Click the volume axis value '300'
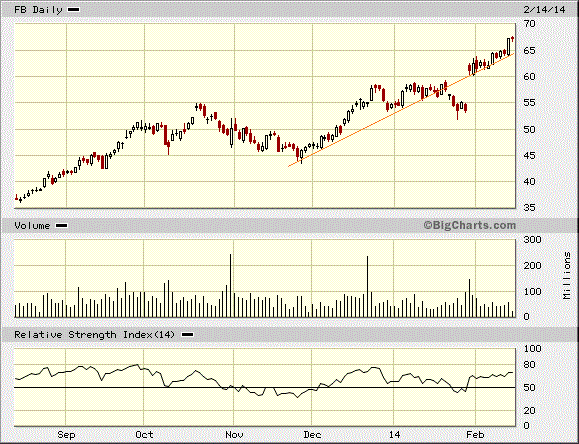579x444 pixels. pos(532,240)
